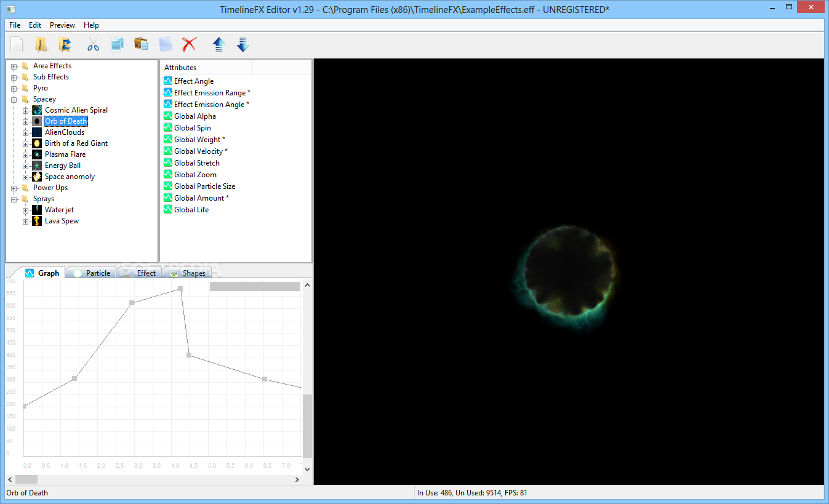Delete the selected item with the red X
The height and width of the screenshot is (504, 829).
189,44
